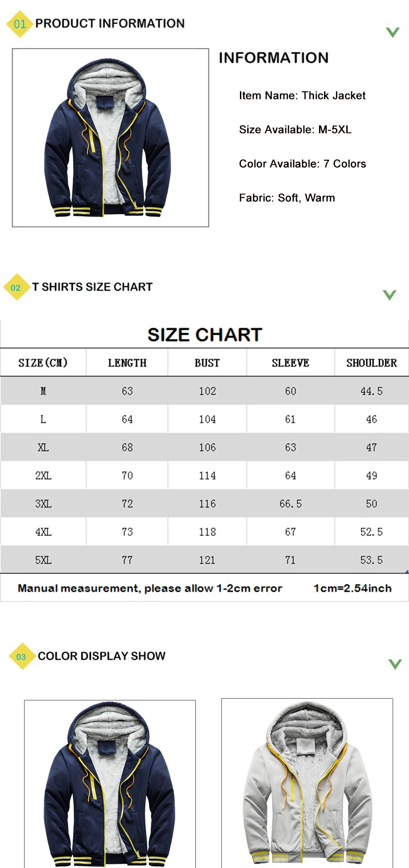
Task: Open the navy jacket product image
Action: click(x=110, y=138)
